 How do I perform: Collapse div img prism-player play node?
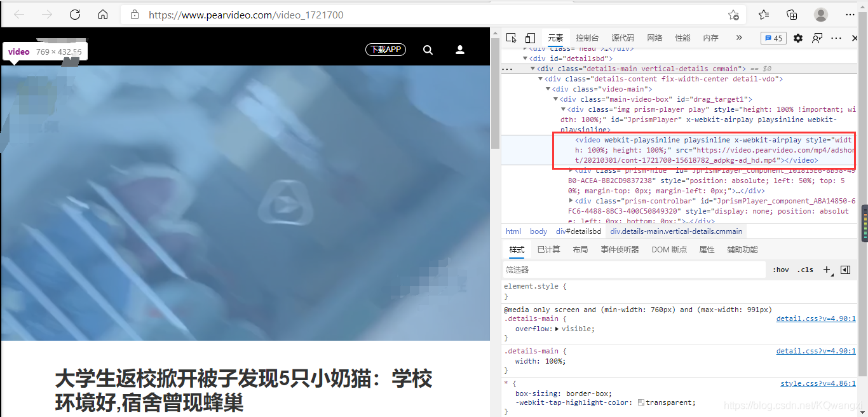point(563,109)
